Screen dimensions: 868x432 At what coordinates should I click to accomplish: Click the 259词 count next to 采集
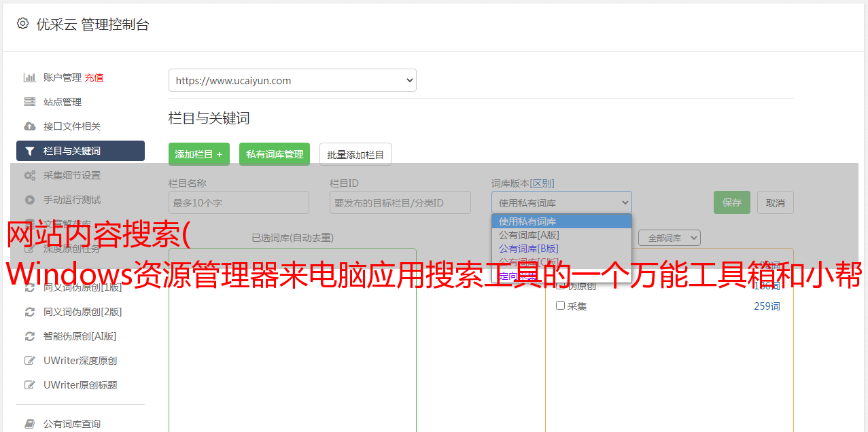[767, 306]
